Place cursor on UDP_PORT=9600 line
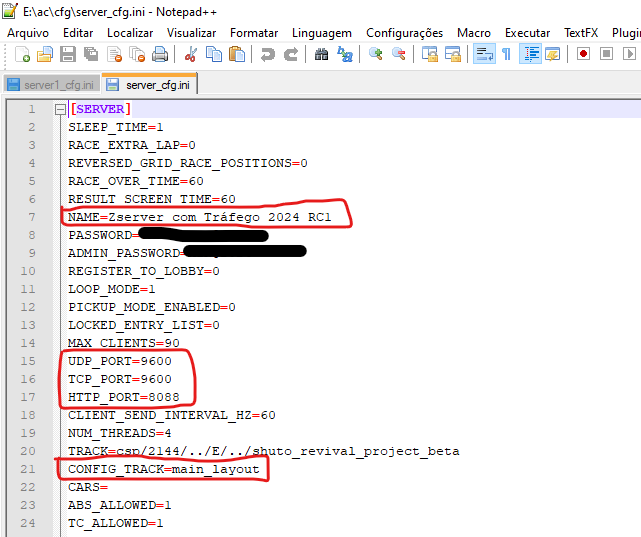Screen dimensions: 641x537 [x=120, y=361]
